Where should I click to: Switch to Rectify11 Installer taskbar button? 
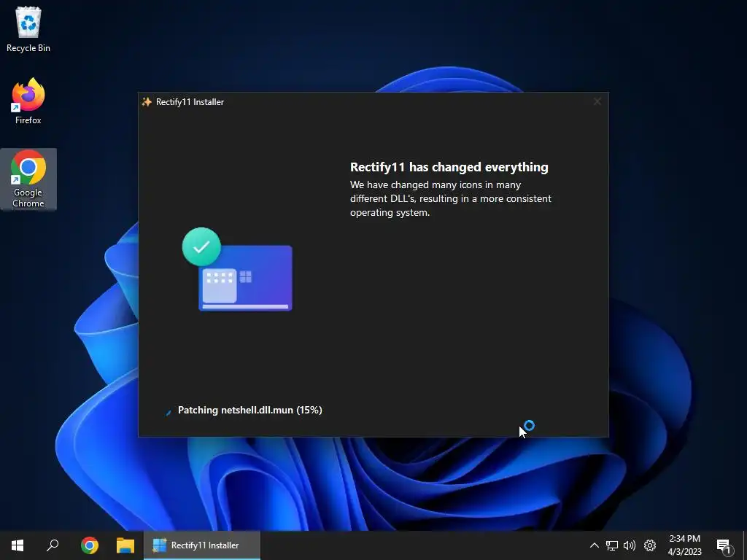[202, 545]
